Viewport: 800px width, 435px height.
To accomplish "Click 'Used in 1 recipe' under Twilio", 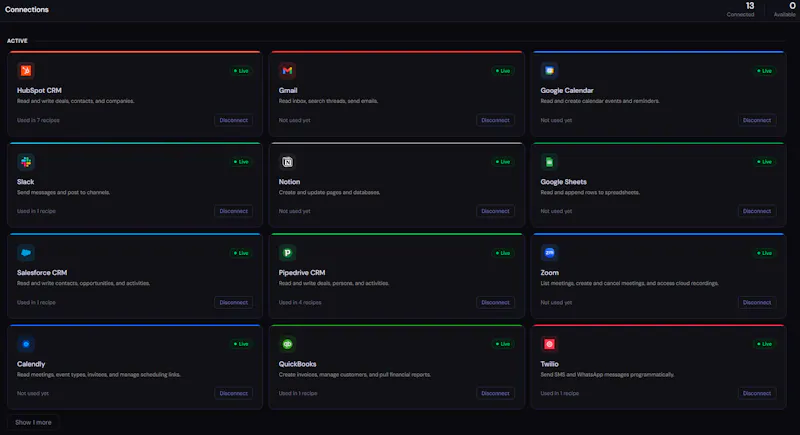I will (x=560, y=393).
